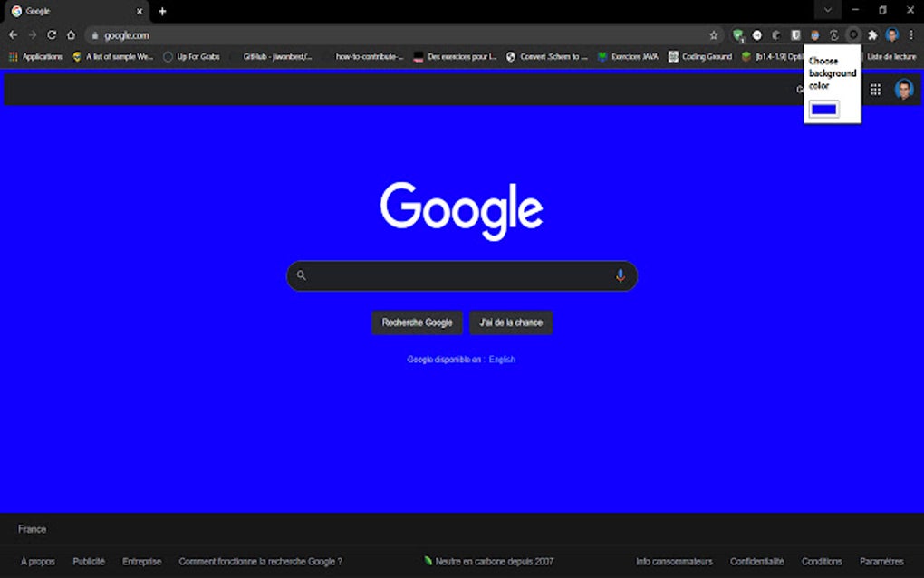The height and width of the screenshot is (578, 924).
Task: Click the Recherche Google button
Action: (x=417, y=323)
